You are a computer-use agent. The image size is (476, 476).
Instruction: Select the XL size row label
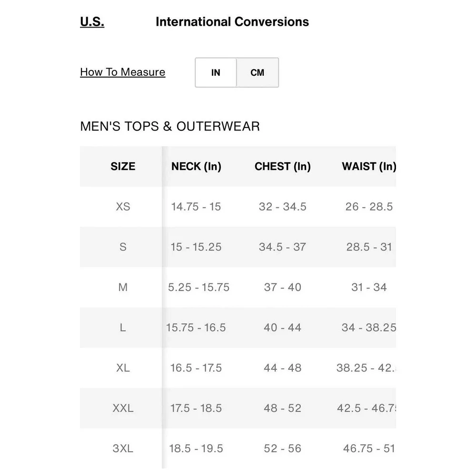[123, 368]
